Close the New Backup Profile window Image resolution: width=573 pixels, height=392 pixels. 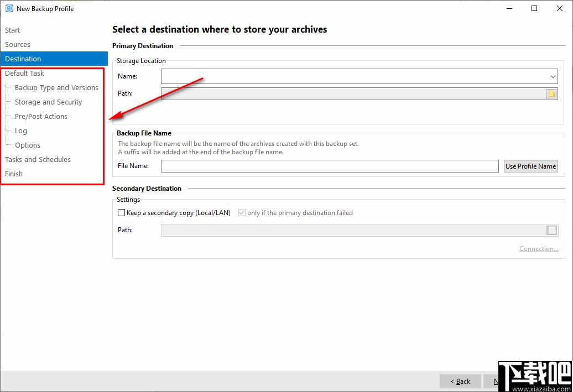pos(560,8)
